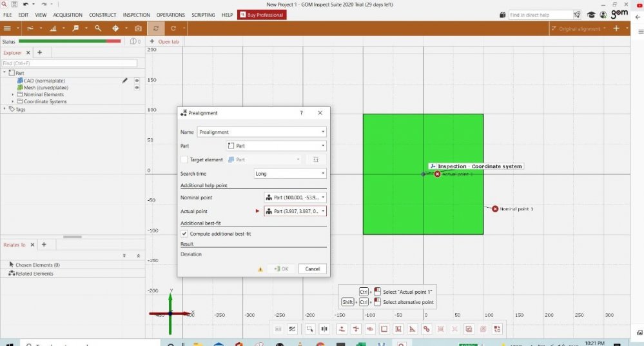This screenshot has width=644, height=346.
Task: Click the help question mark in Prealignment dialog
Action: click(301, 113)
